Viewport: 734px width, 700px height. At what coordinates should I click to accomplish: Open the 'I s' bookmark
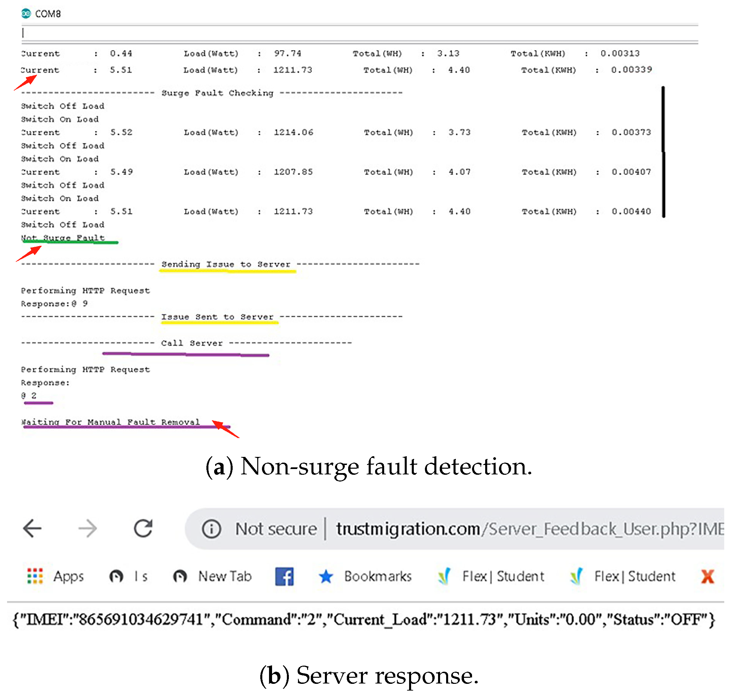tap(129, 576)
